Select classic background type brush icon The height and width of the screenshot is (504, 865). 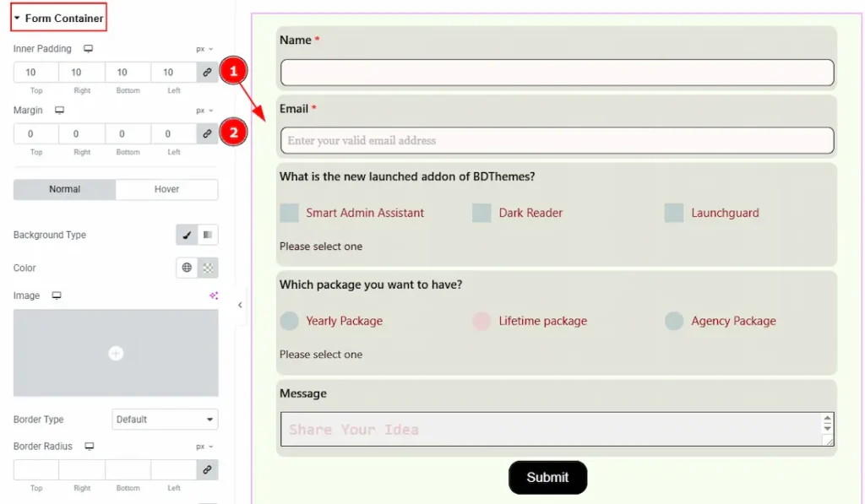187,235
